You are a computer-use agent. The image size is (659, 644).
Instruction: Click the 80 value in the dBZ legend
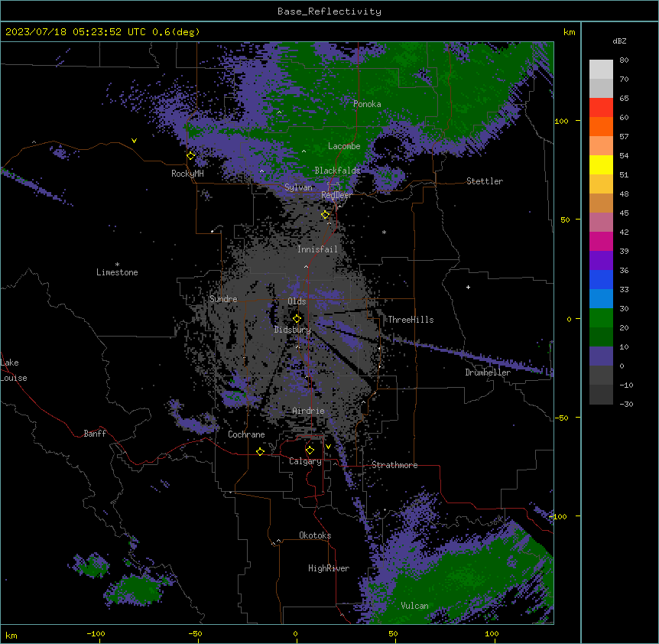[624, 60]
